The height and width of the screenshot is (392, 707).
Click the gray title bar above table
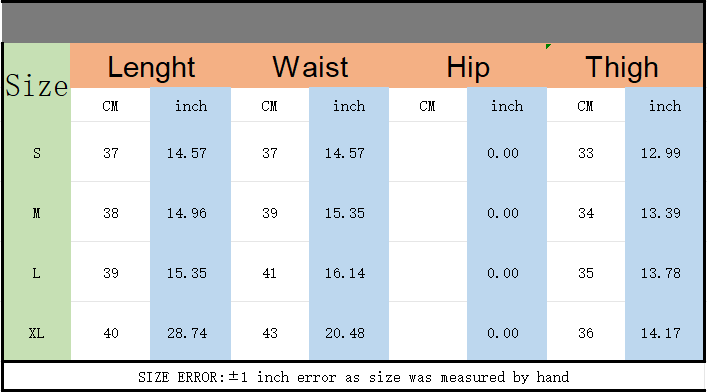354,23
